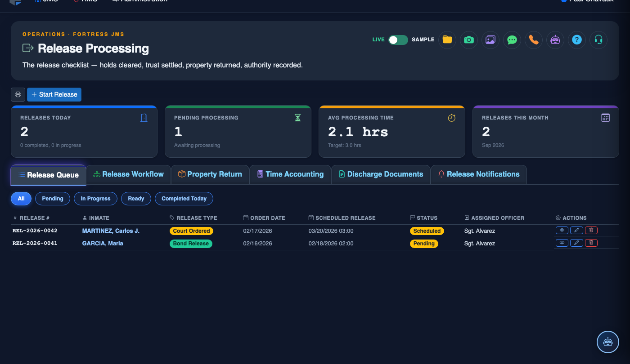
Task: Edit release REL-2026-0042 with pencil icon
Action: [x=576, y=230]
